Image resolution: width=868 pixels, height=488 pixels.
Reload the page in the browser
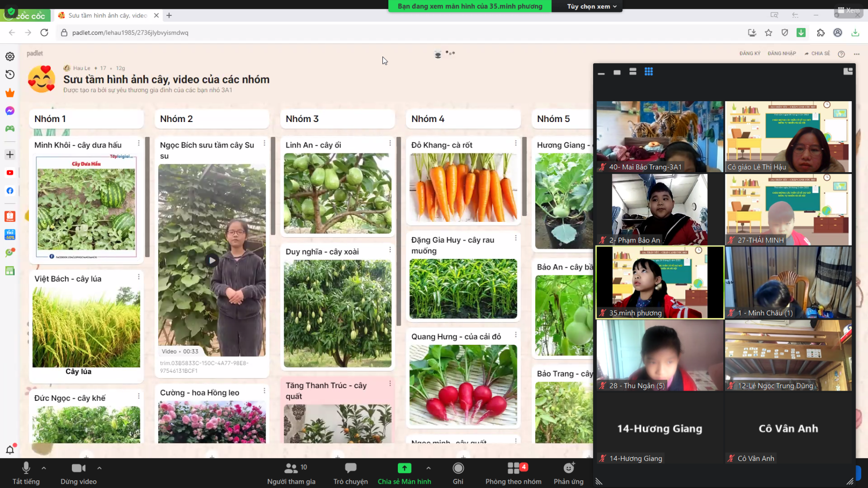pos(44,33)
